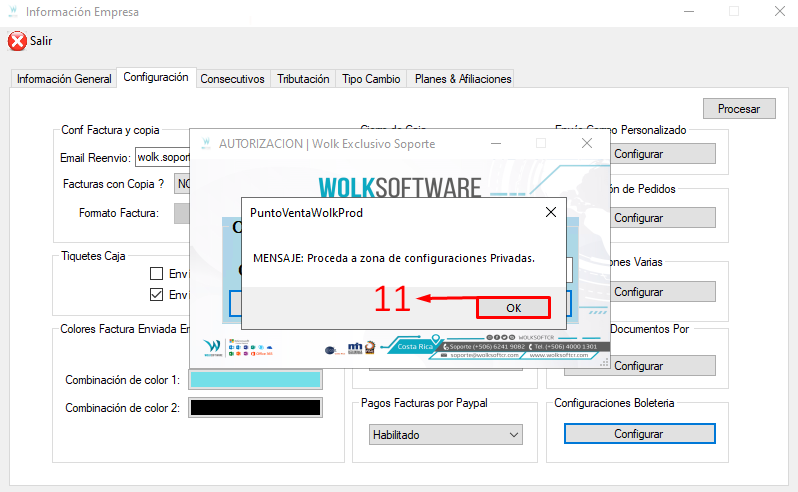Close the PuntoVentaWolkProd message box

(551, 212)
